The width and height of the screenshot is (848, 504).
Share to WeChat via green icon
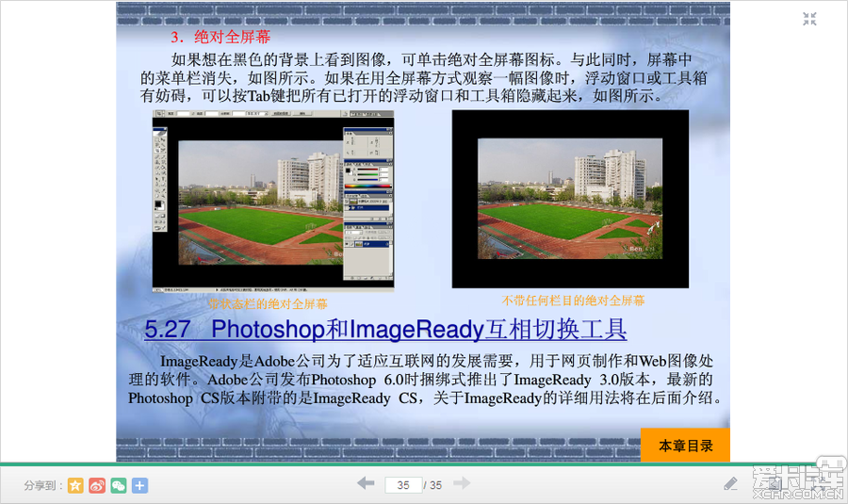pos(119,485)
